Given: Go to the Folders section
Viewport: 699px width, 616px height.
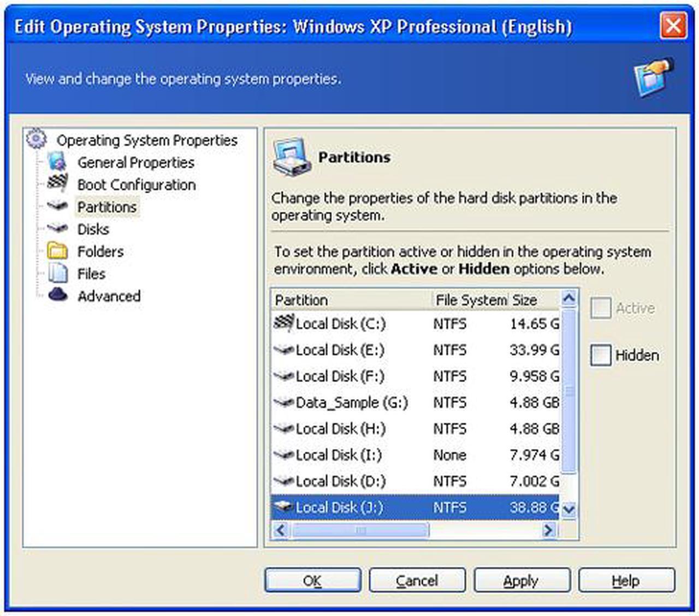Looking at the screenshot, I should pos(100,252).
